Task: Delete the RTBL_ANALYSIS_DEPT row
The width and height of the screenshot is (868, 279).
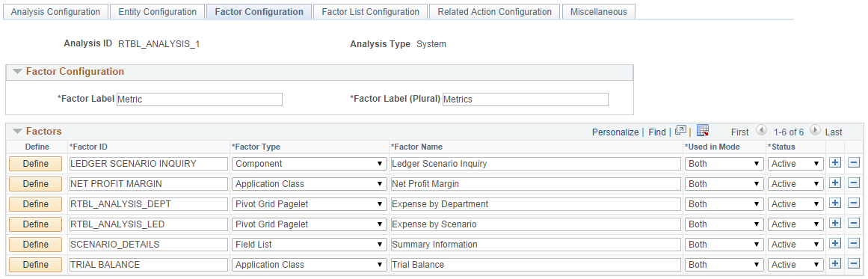Action: pyautogui.click(x=854, y=203)
